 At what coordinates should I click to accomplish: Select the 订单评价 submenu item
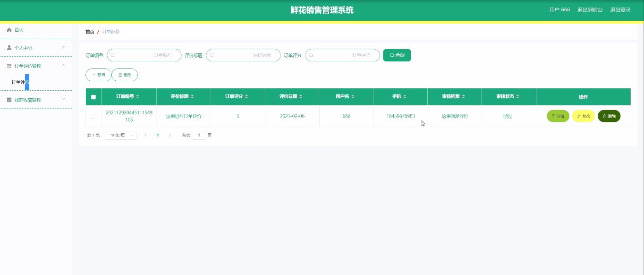point(20,82)
